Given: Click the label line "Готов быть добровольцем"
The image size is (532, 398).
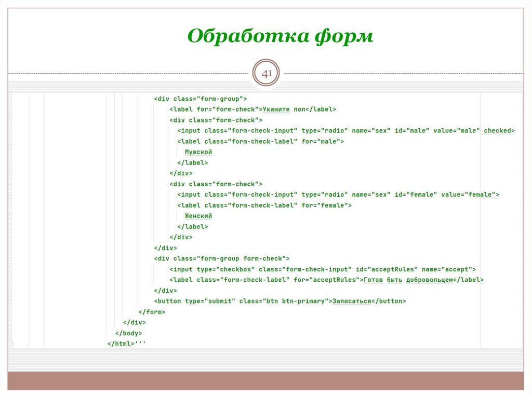Looking at the screenshot, I should [326, 280].
